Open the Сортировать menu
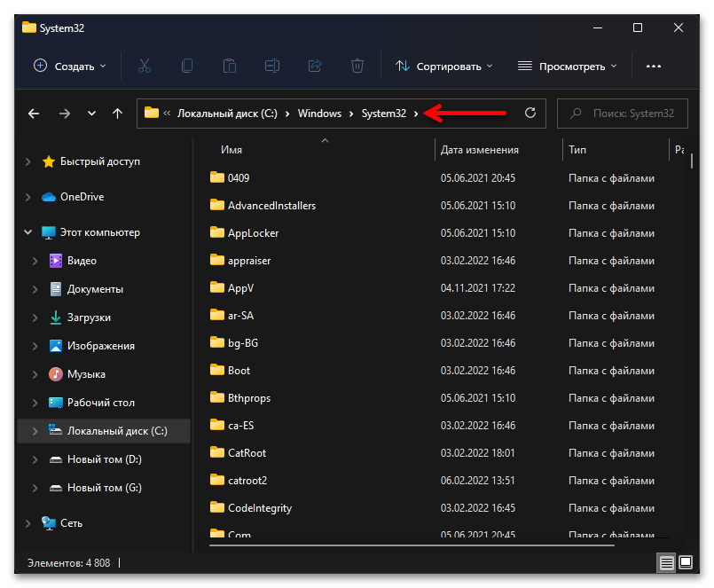 click(x=444, y=67)
